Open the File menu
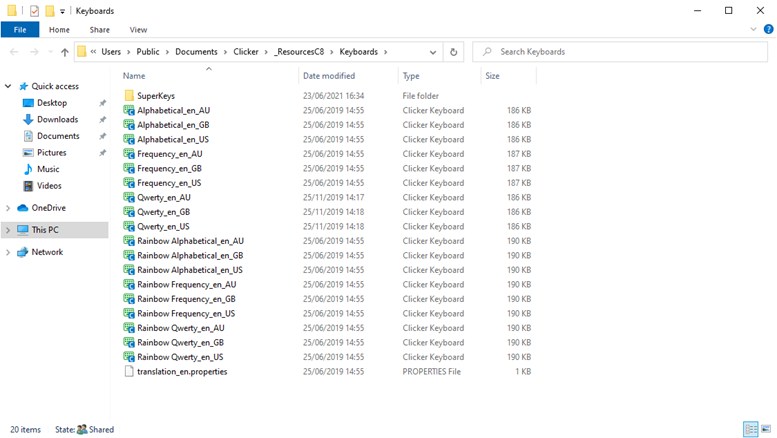Image resolution: width=777 pixels, height=438 pixels. pos(20,30)
